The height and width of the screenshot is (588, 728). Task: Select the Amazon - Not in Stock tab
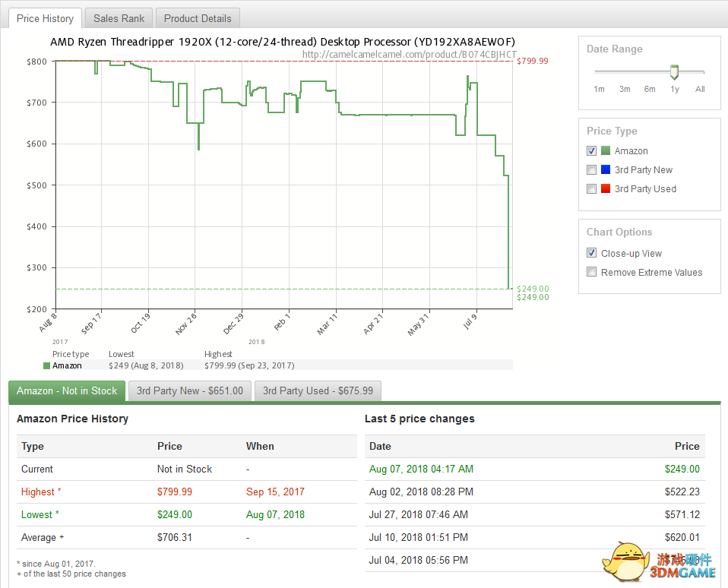tap(67, 390)
